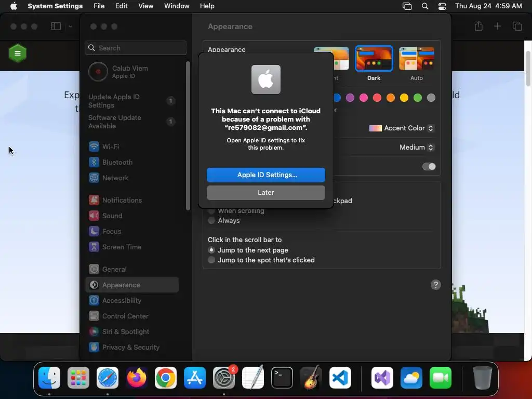
Task: Open the File menu
Action: click(x=99, y=6)
